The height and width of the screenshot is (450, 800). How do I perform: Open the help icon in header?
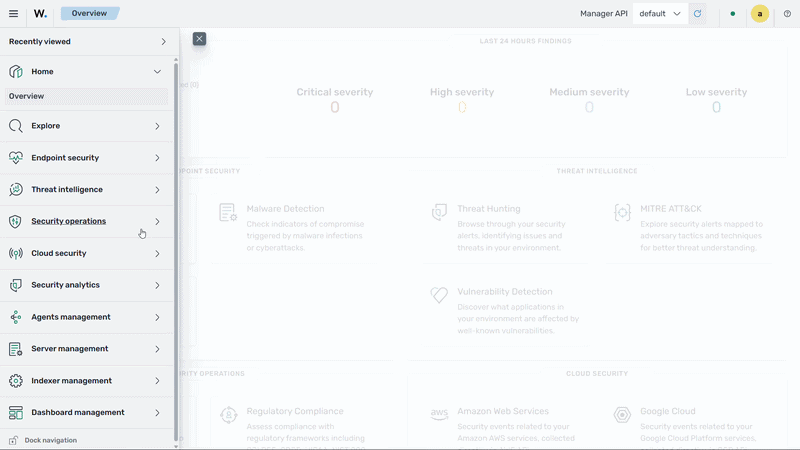pos(787,14)
